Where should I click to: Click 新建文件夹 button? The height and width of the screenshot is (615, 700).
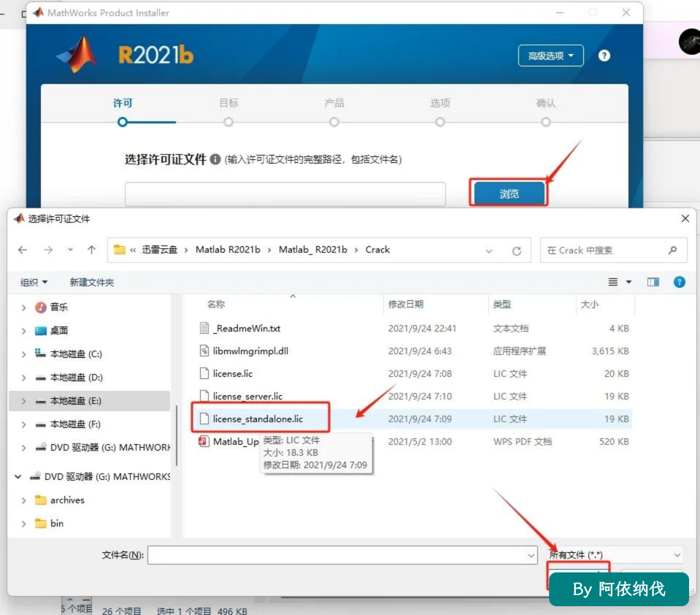click(x=91, y=282)
